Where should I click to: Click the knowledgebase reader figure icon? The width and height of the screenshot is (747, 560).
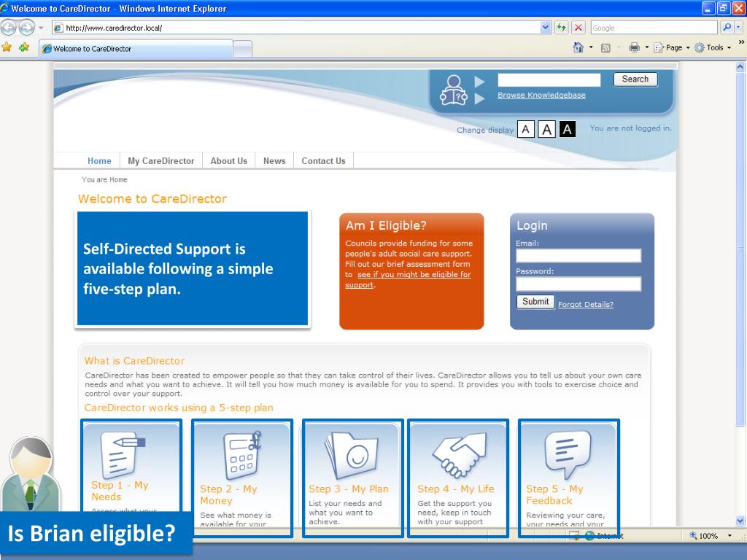453,90
